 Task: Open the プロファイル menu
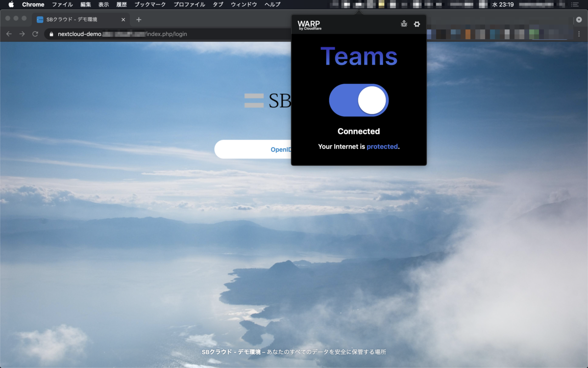189,4
